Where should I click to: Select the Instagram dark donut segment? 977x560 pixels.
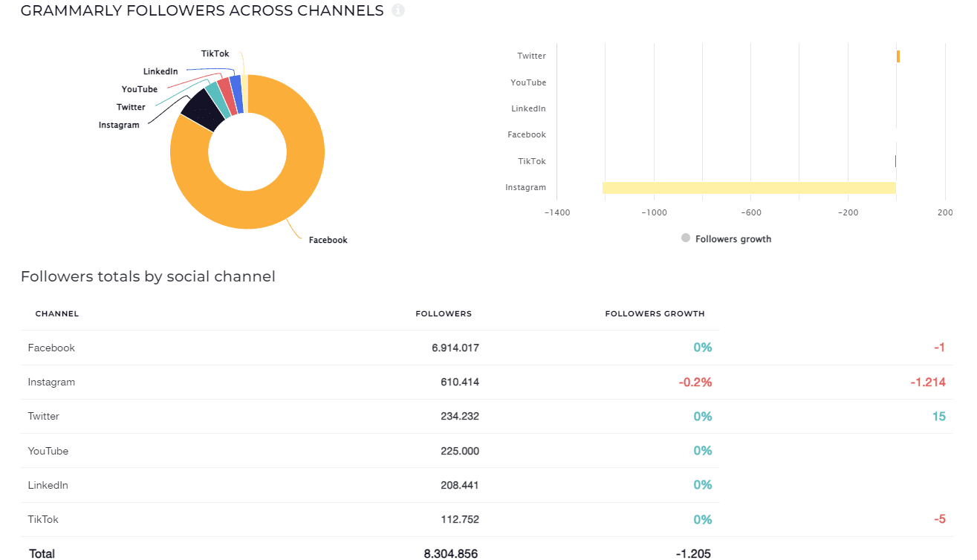coord(198,111)
